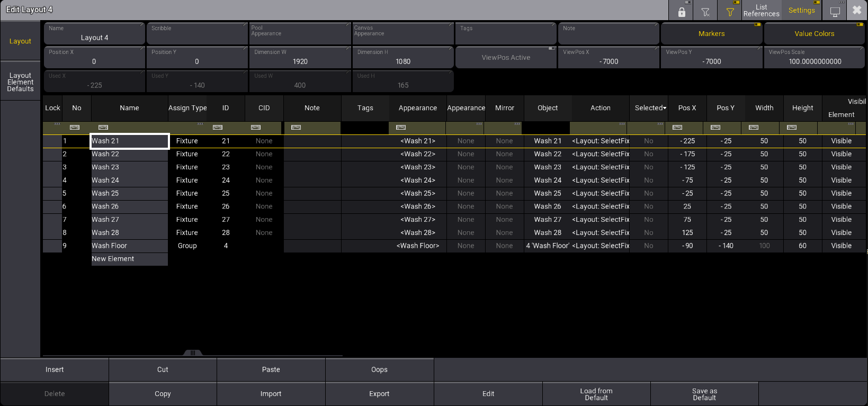Open Assign Type cell for Wash 22
This screenshot has width=868, height=406.
click(x=187, y=154)
